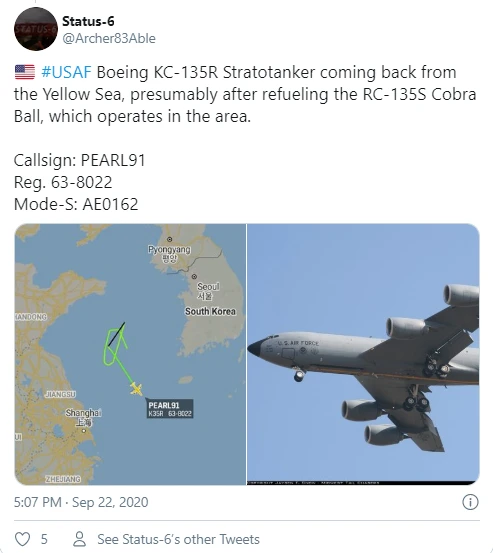
Task: Click the Pyongyang city marker
Action: (170, 239)
